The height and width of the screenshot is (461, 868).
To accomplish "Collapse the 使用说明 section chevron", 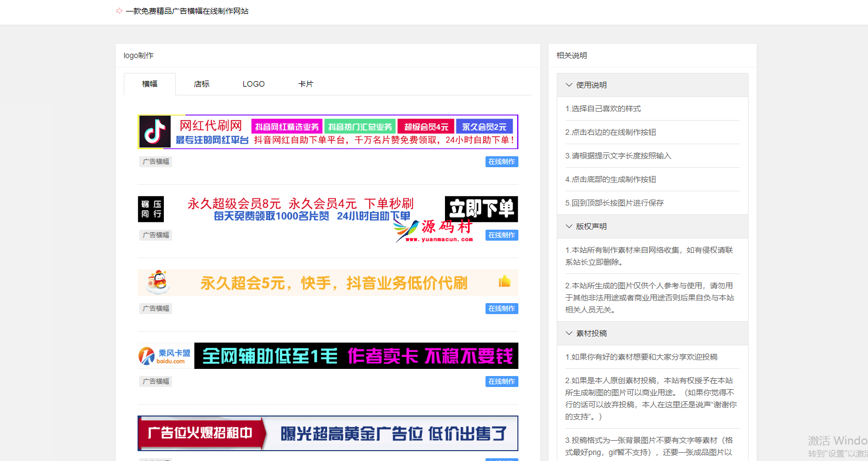I will [569, 85].
